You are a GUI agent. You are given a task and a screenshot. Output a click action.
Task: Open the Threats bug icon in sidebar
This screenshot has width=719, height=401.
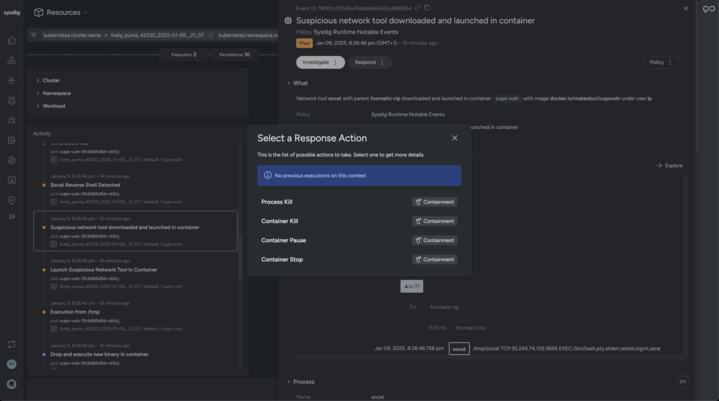pos(11,121)
